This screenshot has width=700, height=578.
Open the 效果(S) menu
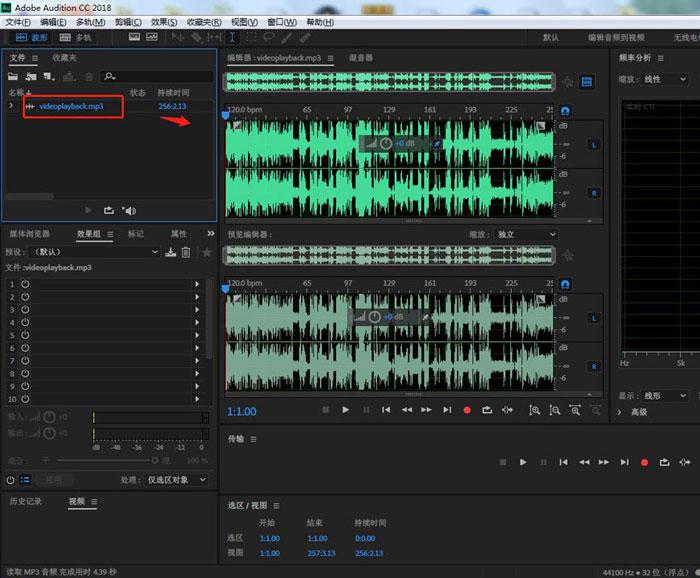[x=163, y=21]
